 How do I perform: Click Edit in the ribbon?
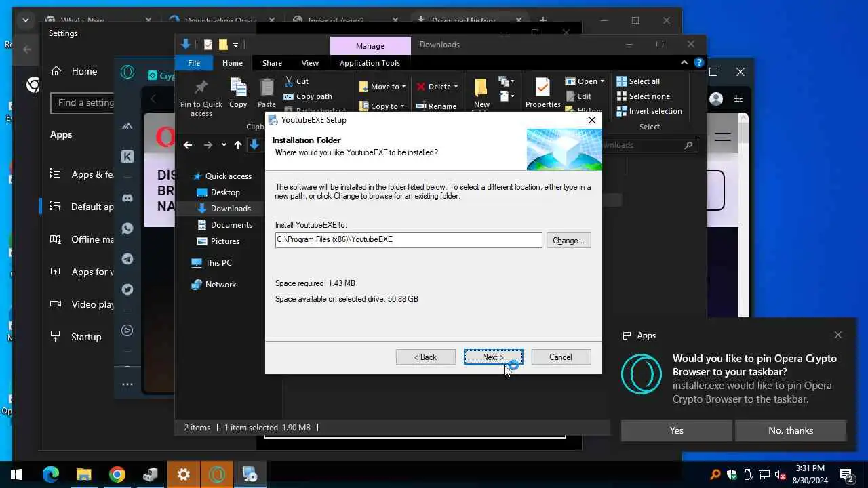[578, 96]
